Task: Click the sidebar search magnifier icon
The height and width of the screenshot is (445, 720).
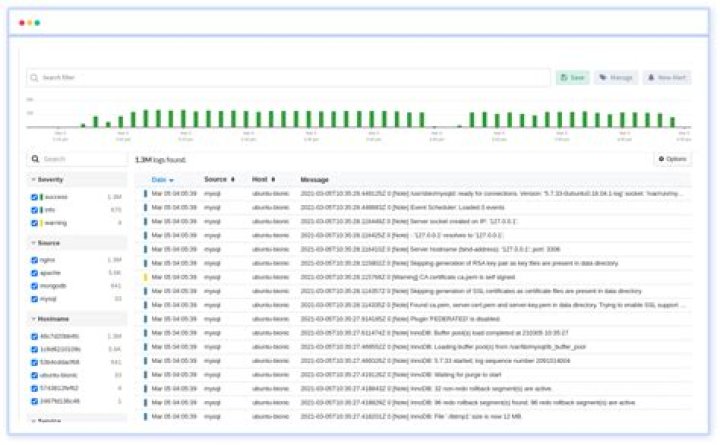Action: 35,159
